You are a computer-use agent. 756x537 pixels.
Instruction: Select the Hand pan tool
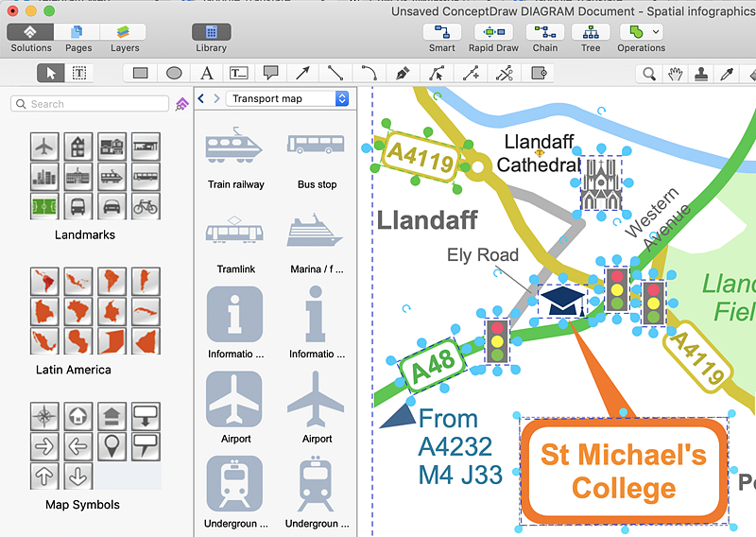(x=676, y=74)
